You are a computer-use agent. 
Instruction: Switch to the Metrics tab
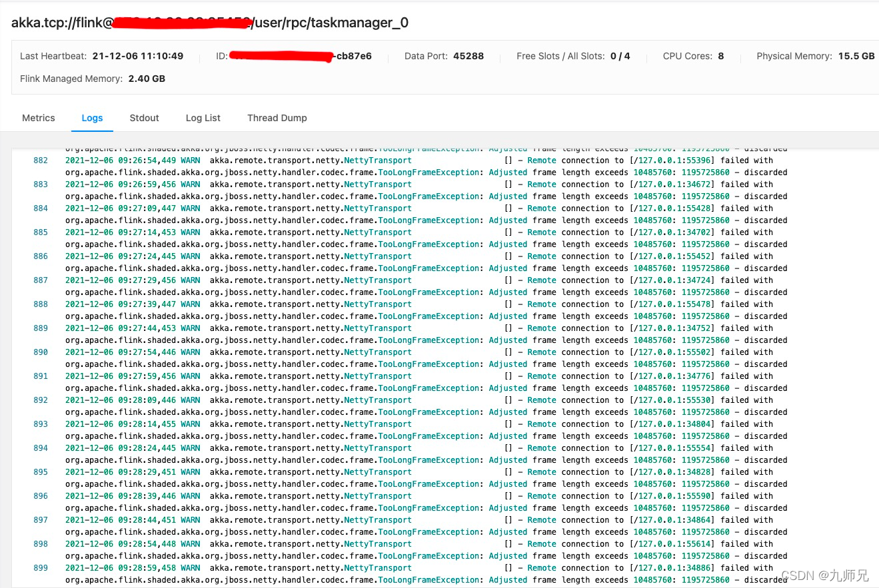(x=38, y=118)
